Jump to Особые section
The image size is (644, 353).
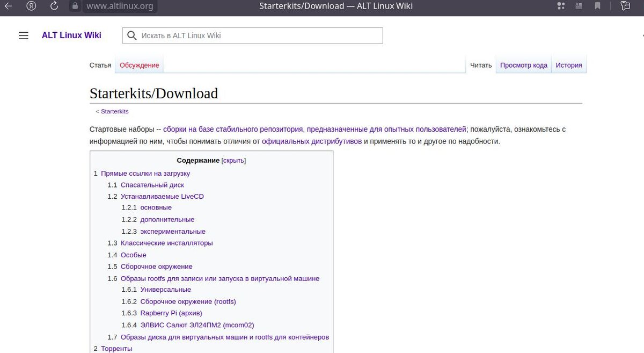click(134, 255)
